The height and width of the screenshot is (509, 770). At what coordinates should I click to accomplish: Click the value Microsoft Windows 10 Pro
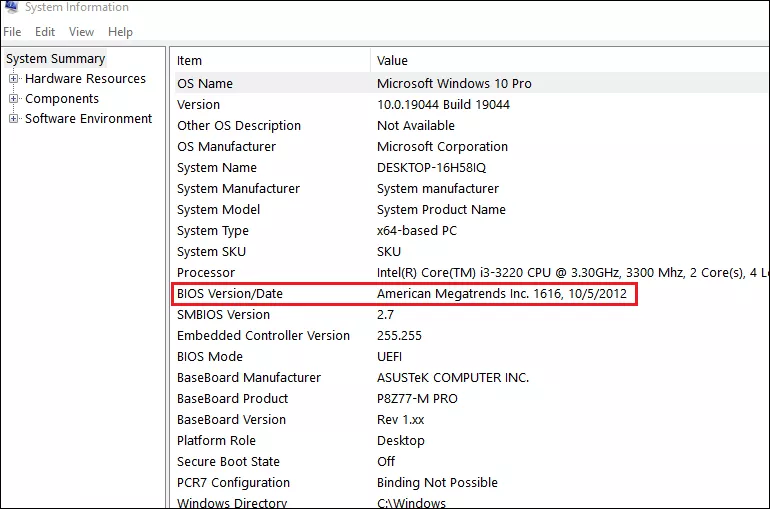pyautogui.click(x=454, y=83)
